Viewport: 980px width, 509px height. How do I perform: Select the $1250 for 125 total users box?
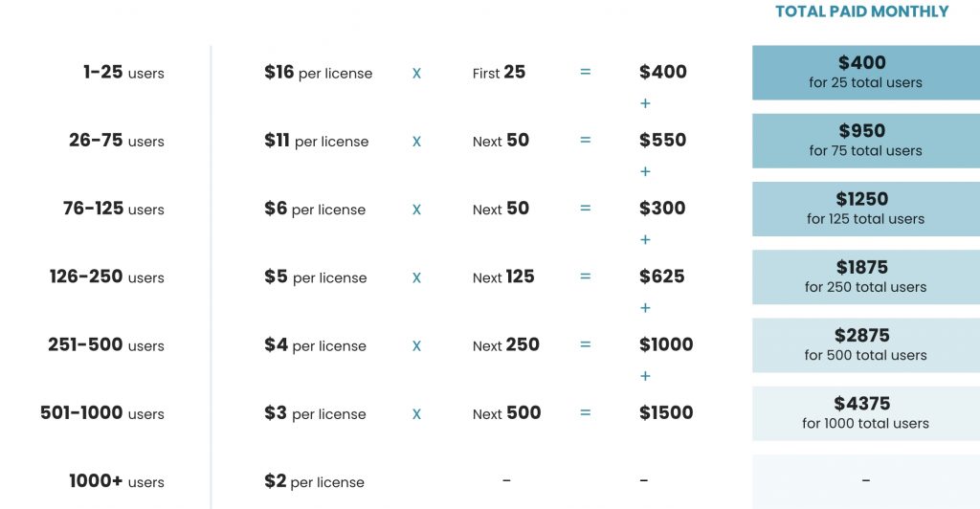[x=865, y=209]
